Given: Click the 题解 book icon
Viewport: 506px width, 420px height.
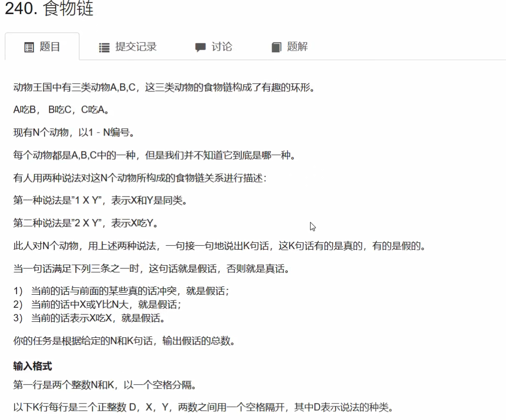Looking at the screenshot, I should pos(276,47).
